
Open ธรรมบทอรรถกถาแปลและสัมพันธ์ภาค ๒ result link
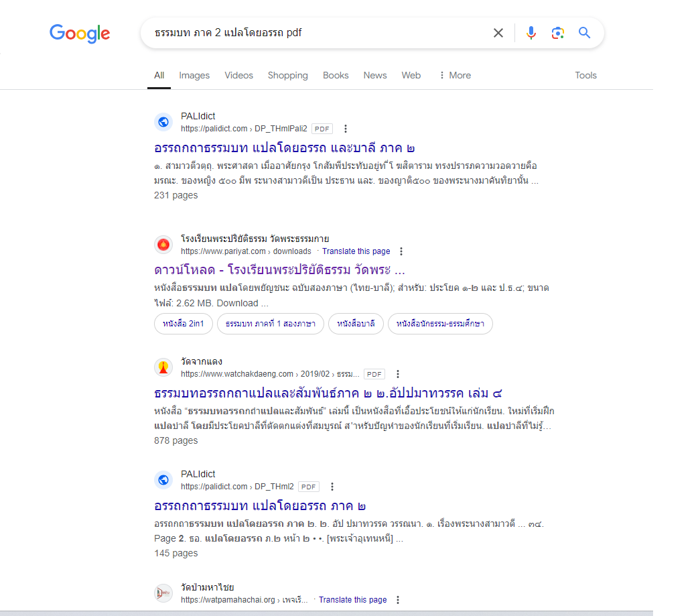(333, 393)
